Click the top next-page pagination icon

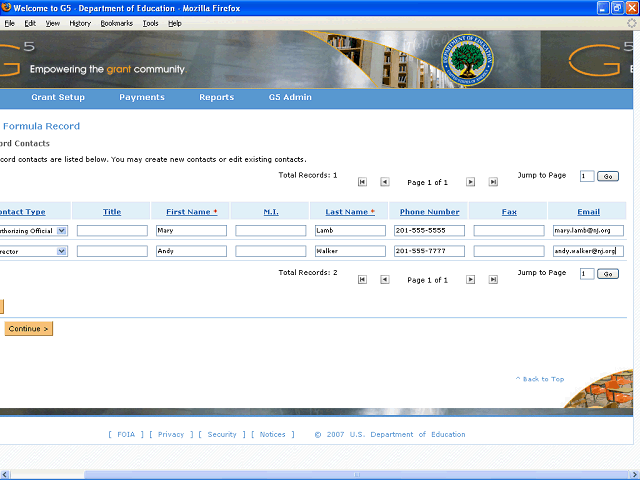coord(471,182)
